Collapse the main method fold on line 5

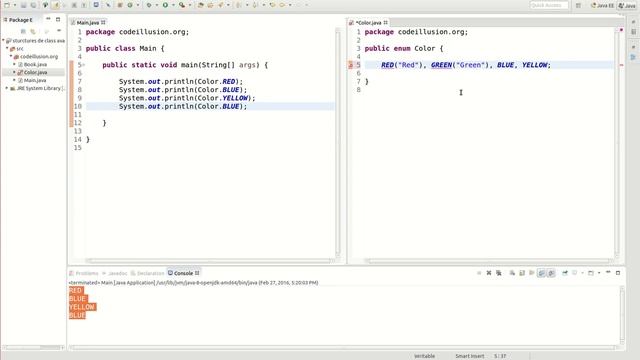pos(84,65)
